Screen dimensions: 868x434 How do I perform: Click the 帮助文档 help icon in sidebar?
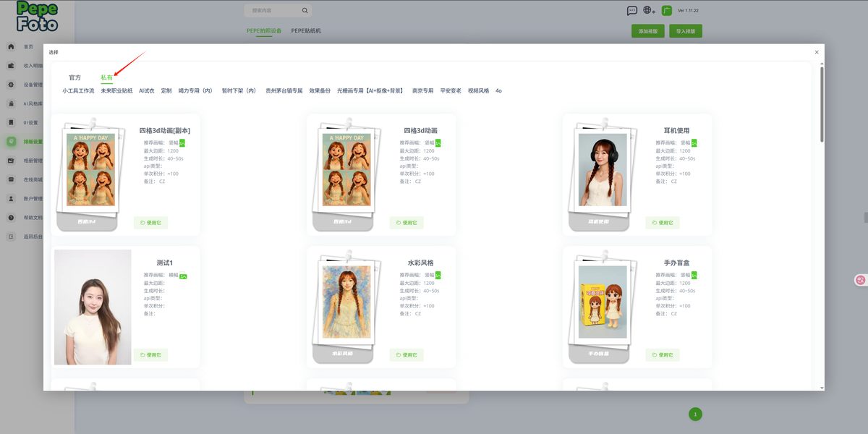(11, 218)
